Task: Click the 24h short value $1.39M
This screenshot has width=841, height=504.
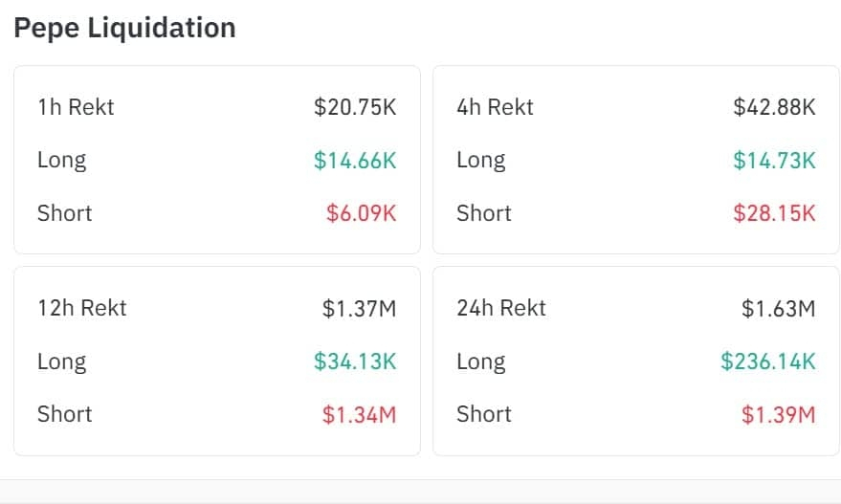Action: click(x=778, y=414)
